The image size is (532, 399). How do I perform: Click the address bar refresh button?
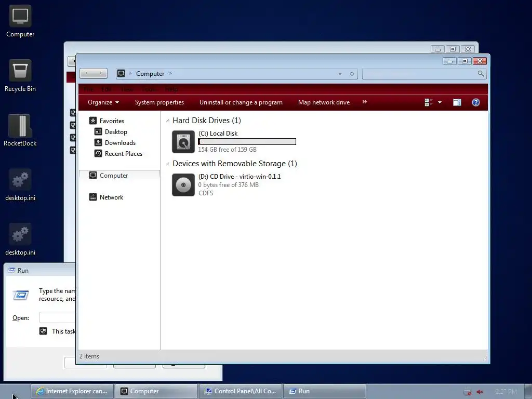pos(352,74)
